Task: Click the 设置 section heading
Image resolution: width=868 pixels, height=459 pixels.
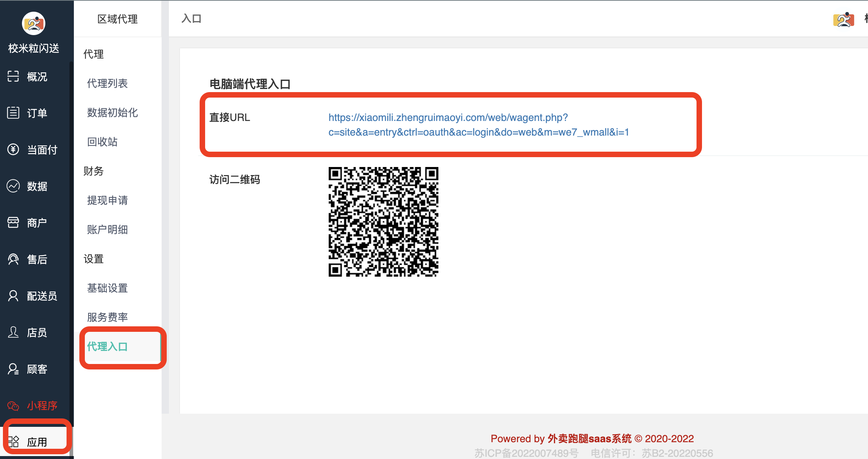Action: coord(94,259)
